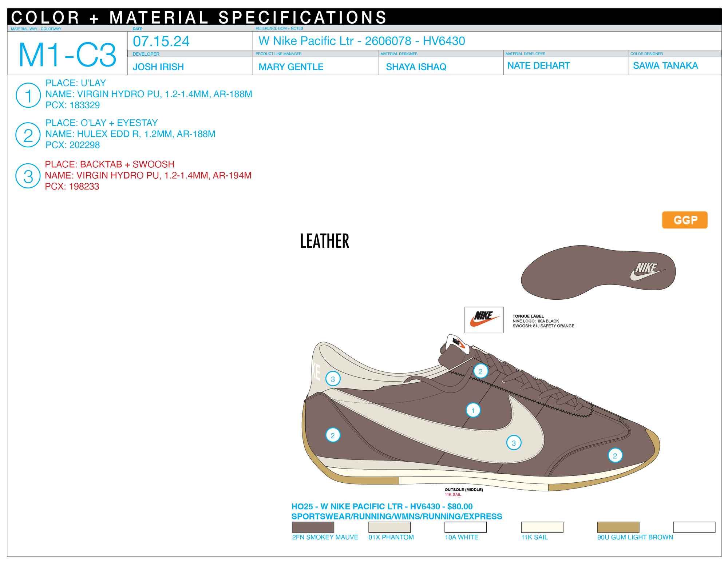Click the M1-C3 colorway code

coord(67,55)
